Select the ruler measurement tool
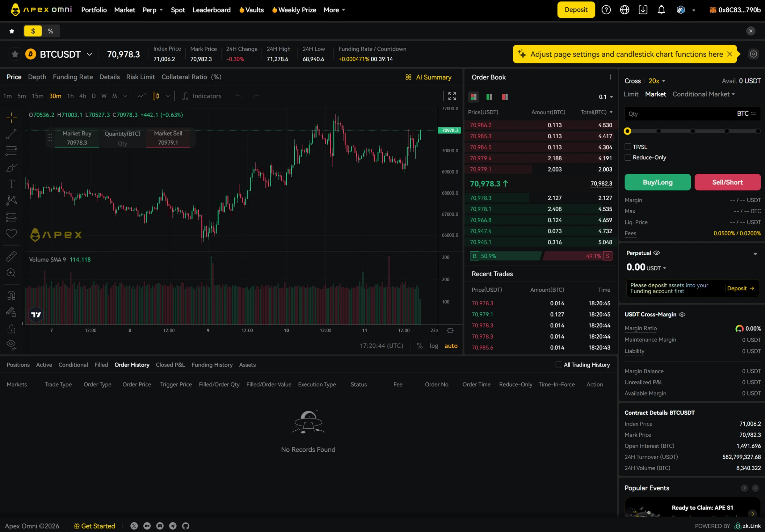The height and width of the screenshot is (532, 765). (x=11, y=256)
